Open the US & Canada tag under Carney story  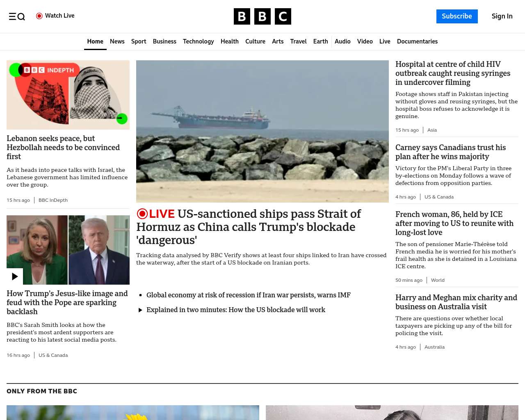tap(439, 197)
